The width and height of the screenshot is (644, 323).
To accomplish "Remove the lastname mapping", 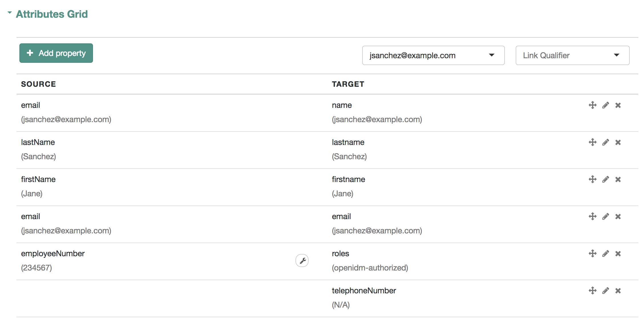I will pyautogui.click(x=618, y=142).
